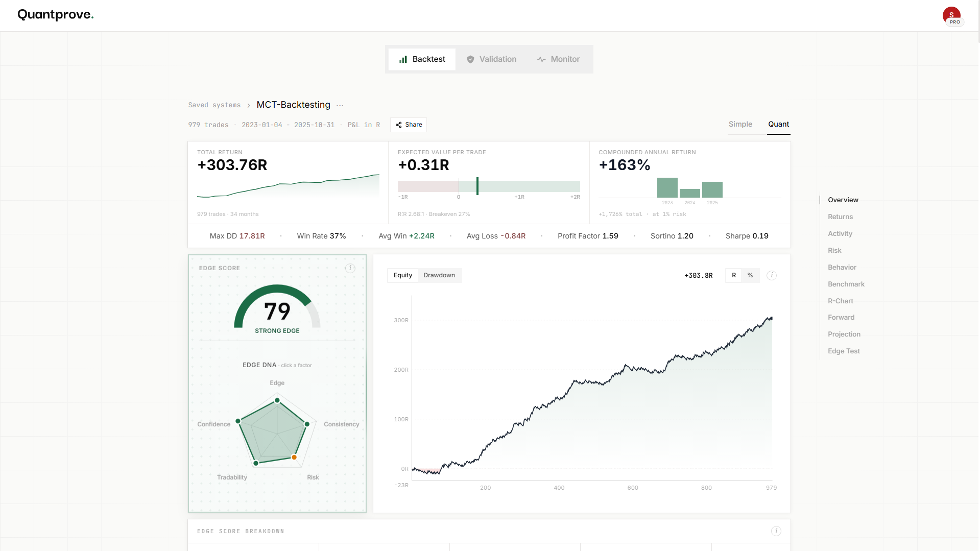Click the Backtest bar chart icon
Viewport: 980px width, 551px height.
click(403, 59)
